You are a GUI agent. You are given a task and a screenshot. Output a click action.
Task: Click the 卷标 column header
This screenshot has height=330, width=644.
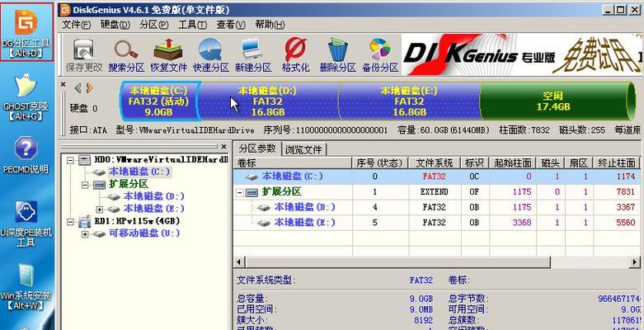pyautogui.click(x=293, y=163)
